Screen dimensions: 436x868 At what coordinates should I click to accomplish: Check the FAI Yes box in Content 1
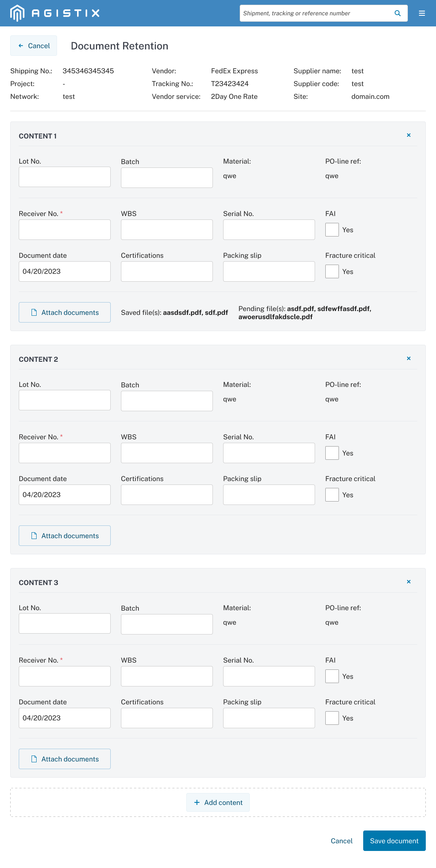pyautogui.click(x=332, y=230)
